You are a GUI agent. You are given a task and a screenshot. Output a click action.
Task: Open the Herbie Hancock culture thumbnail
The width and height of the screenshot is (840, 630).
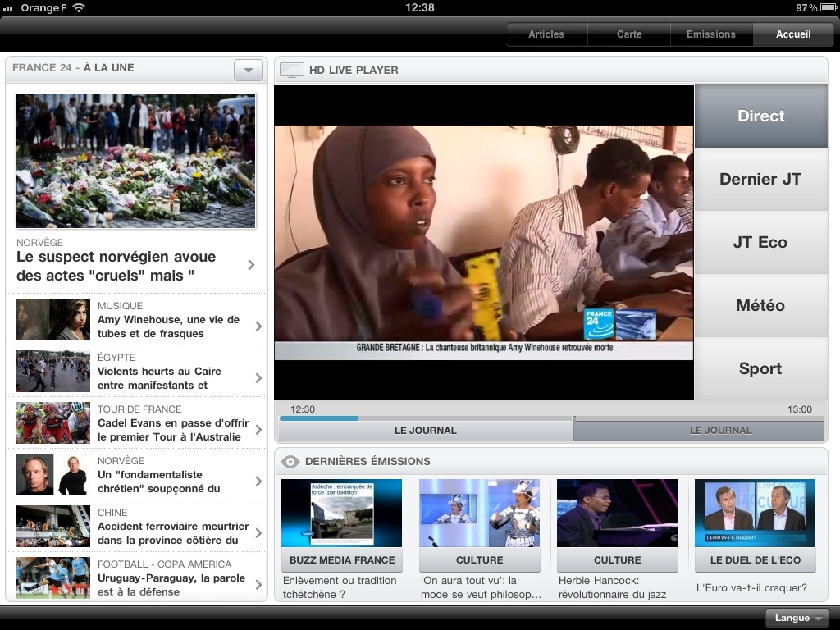617,513
